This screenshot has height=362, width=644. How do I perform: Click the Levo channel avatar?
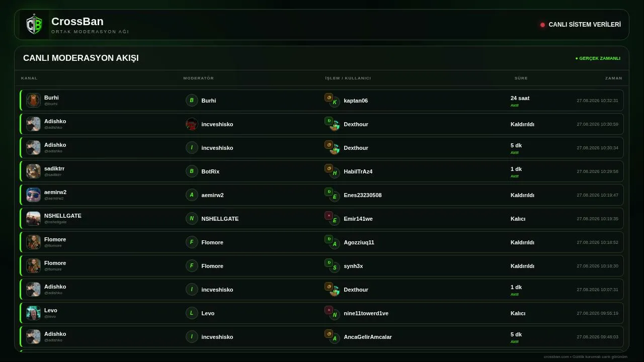pos(33,313)
